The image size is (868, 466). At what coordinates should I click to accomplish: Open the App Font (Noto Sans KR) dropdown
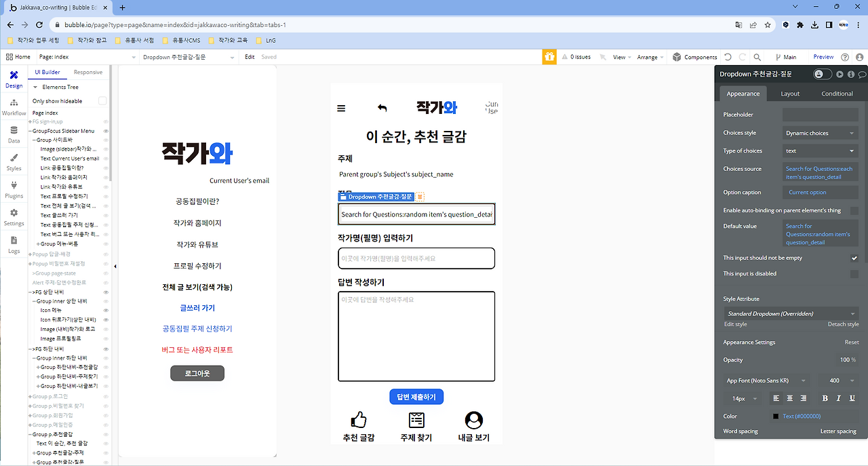(x=766, y=380)
